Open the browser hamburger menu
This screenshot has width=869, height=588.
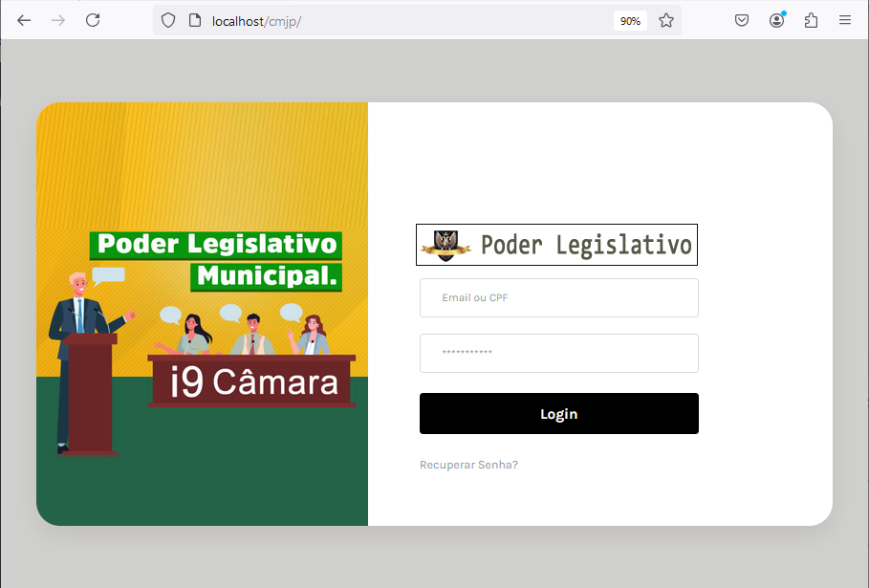844,21
